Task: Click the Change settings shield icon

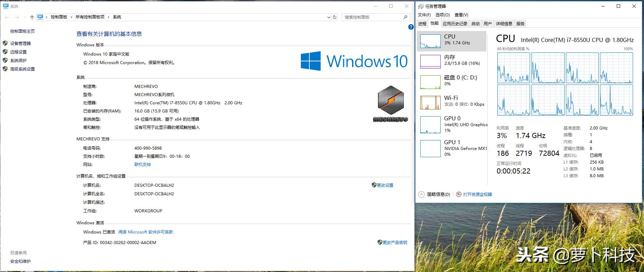Action: click(x=374, y=185)
